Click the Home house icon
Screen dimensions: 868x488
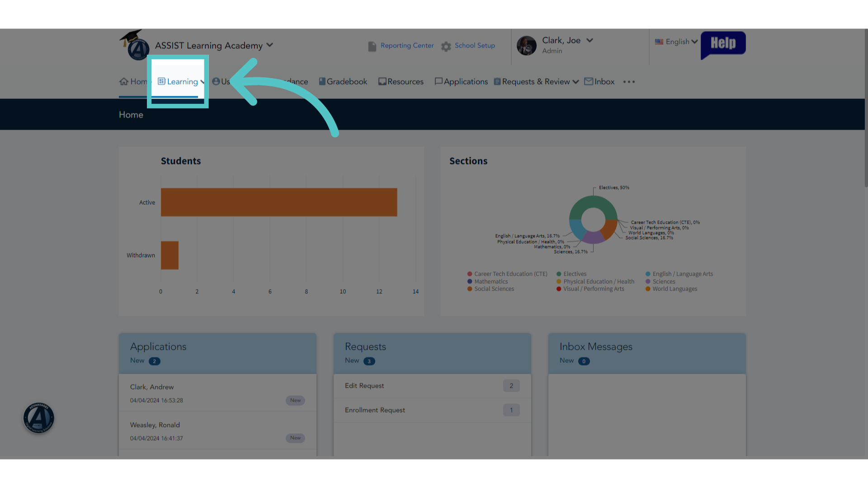(x=124, y=81)
